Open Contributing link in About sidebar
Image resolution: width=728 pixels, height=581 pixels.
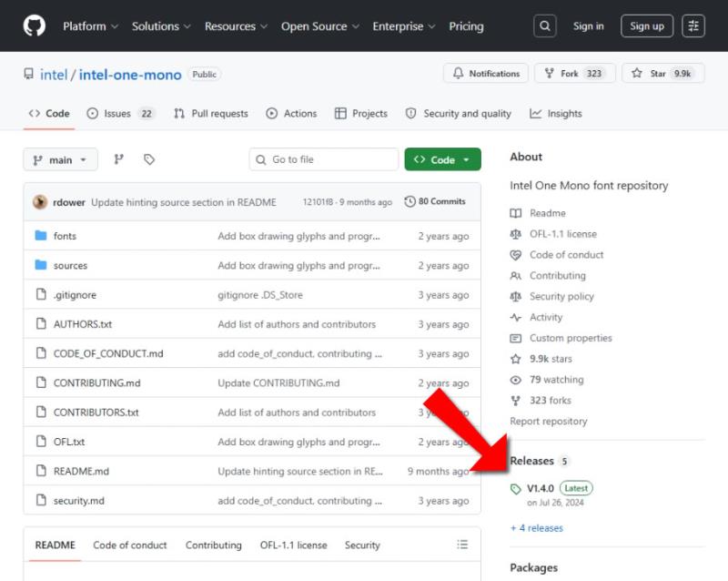point(558,276)
